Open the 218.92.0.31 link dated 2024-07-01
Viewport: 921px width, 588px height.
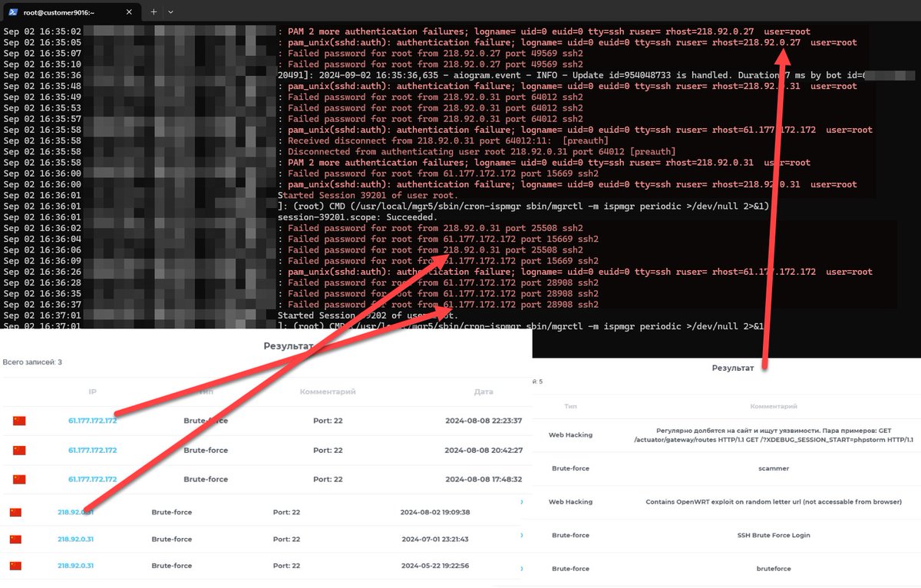(75, 539)
